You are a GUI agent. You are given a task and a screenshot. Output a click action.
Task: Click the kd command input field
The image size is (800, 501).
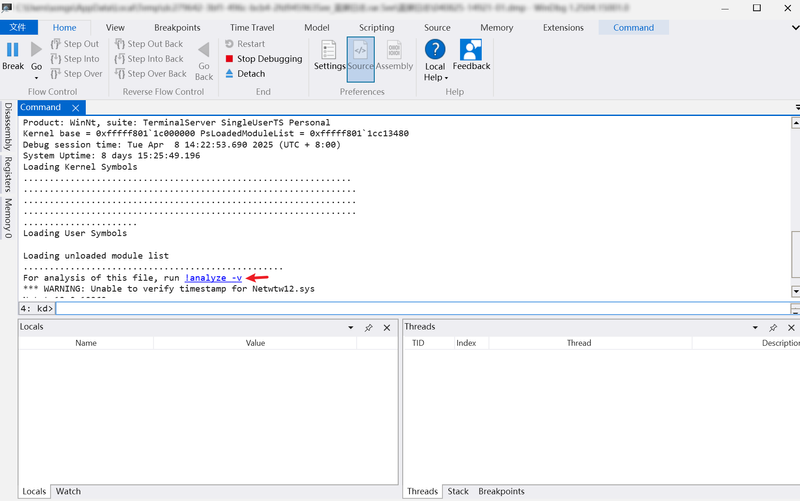point(422,308)
